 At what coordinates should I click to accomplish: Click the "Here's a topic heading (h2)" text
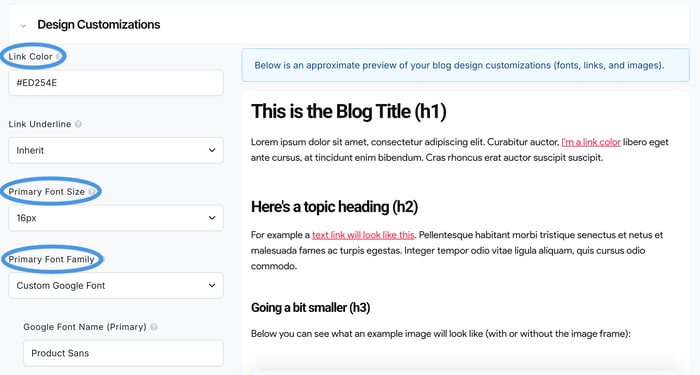pos(334,207)
